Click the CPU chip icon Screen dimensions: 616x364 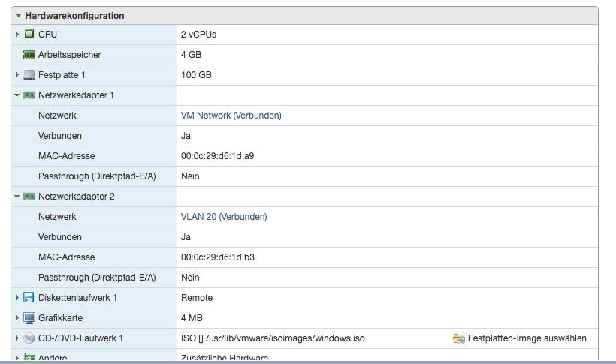[29, 35]
